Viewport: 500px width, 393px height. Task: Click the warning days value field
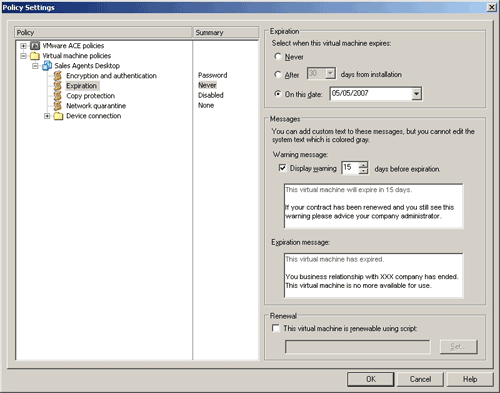pos(350,168)
